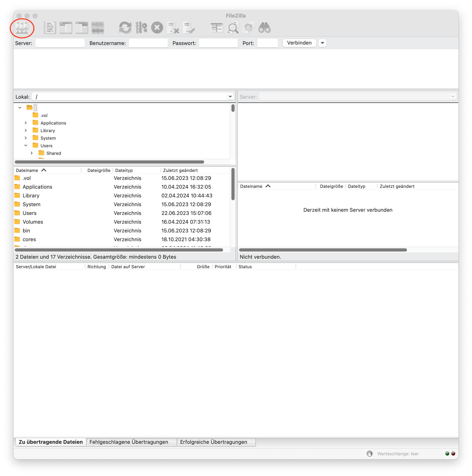Click the Benutzername input field
The height and width of the screenshot is (476, 472).
point(148,43)
